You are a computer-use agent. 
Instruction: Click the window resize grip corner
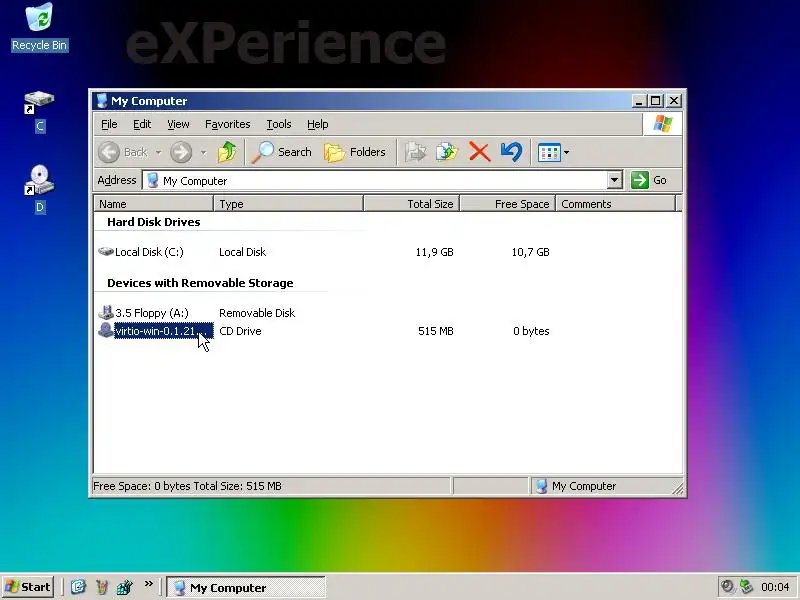(678, 489)
